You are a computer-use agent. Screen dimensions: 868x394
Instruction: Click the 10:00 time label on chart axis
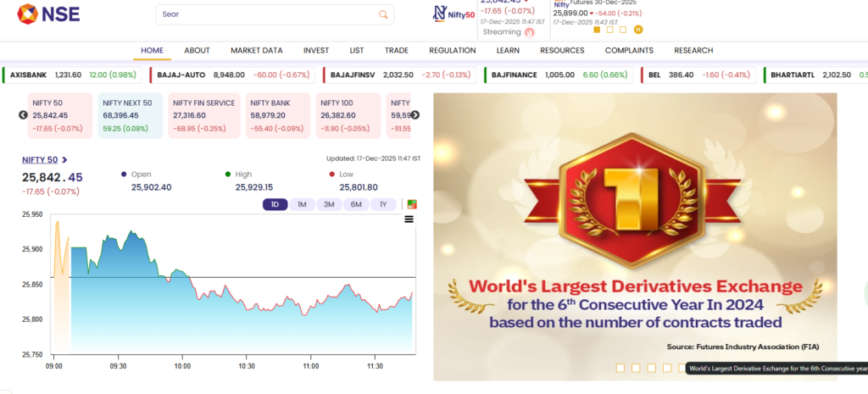[182, 366]
